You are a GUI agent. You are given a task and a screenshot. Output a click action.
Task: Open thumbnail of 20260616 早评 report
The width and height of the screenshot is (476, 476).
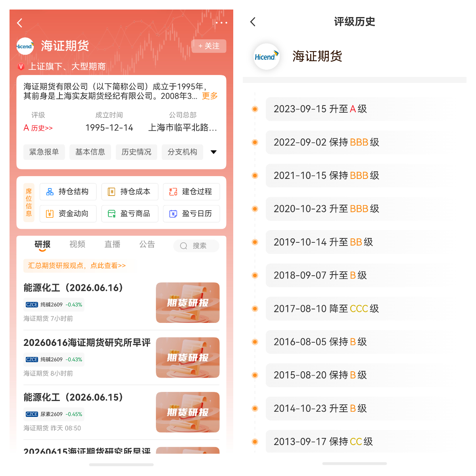pyautogui.click(x=188, y=357)
